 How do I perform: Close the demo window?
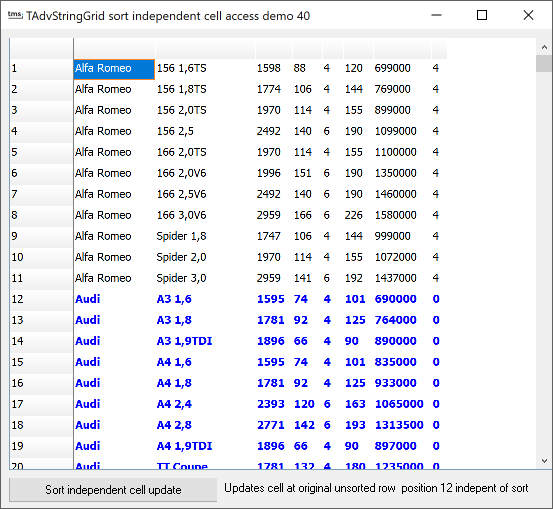[x=528, y=15]
